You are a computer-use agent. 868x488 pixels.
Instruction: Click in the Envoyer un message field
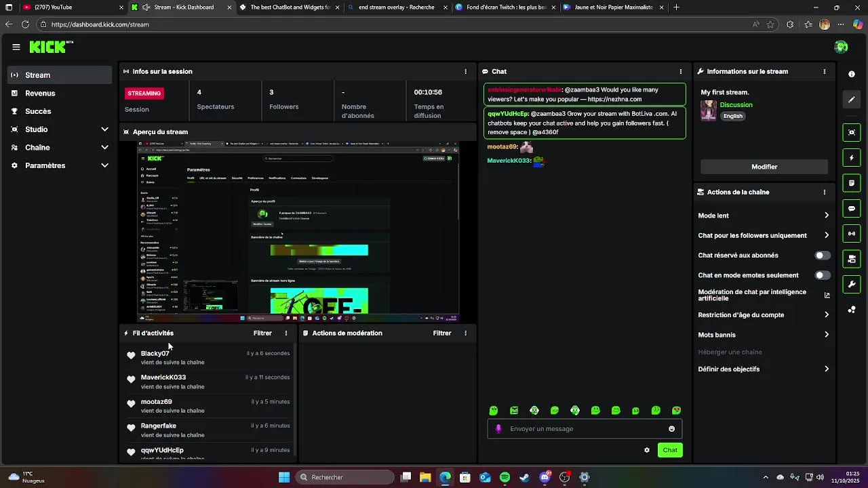coord(585,428)
